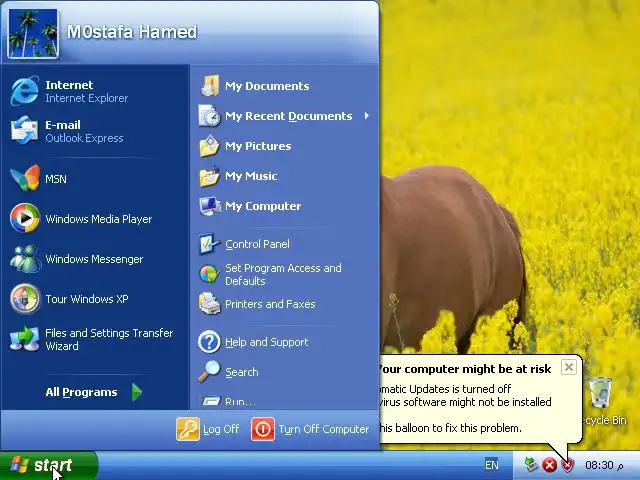The width and height of the screenshot is (640, 480).
Task: Click the Files and Settings Transfer Wizard text
Action: pos(109,340)
